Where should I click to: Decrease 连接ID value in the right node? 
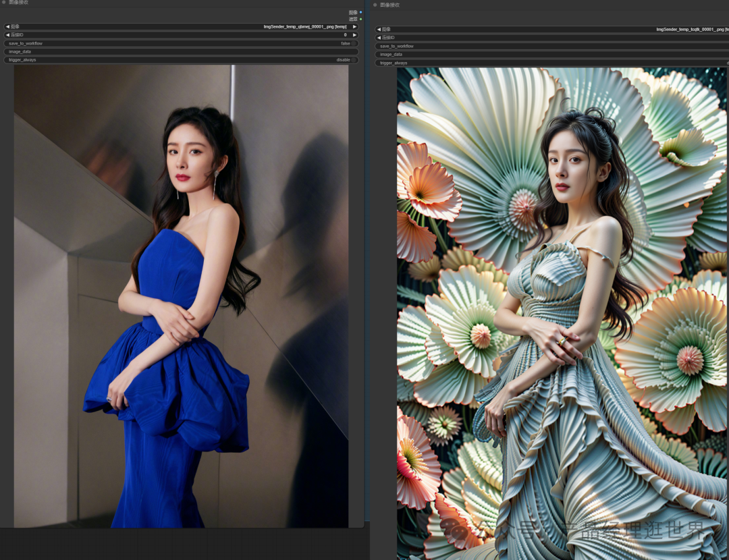click(x=379, y=38)
